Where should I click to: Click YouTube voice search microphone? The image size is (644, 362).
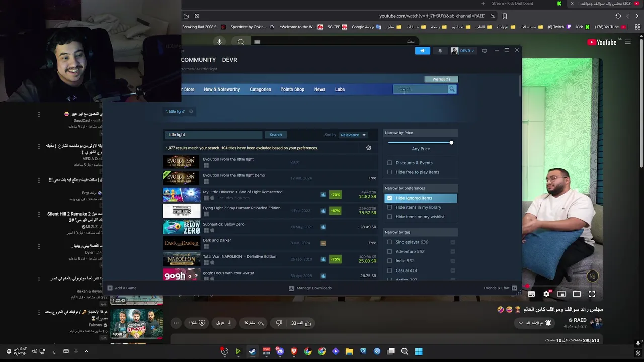(x=219, y=42)
